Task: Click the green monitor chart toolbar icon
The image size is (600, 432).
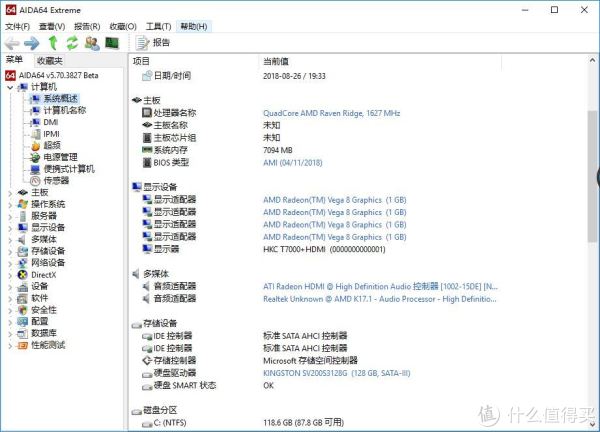Action: pos(112,43)
